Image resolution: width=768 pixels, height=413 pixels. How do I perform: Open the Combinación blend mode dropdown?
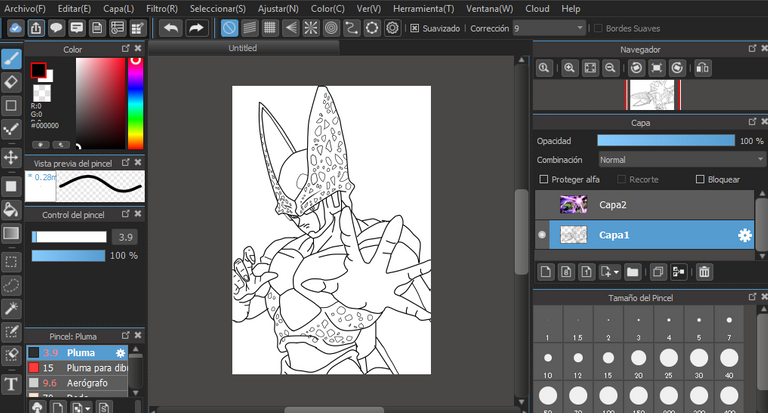pyautogui.click(x=681, y=160)
